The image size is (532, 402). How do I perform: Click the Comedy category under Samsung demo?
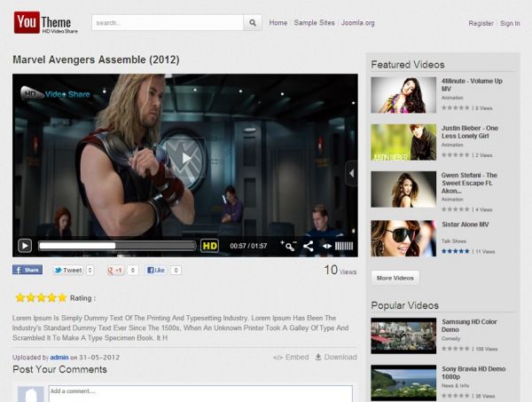point(451,338)
